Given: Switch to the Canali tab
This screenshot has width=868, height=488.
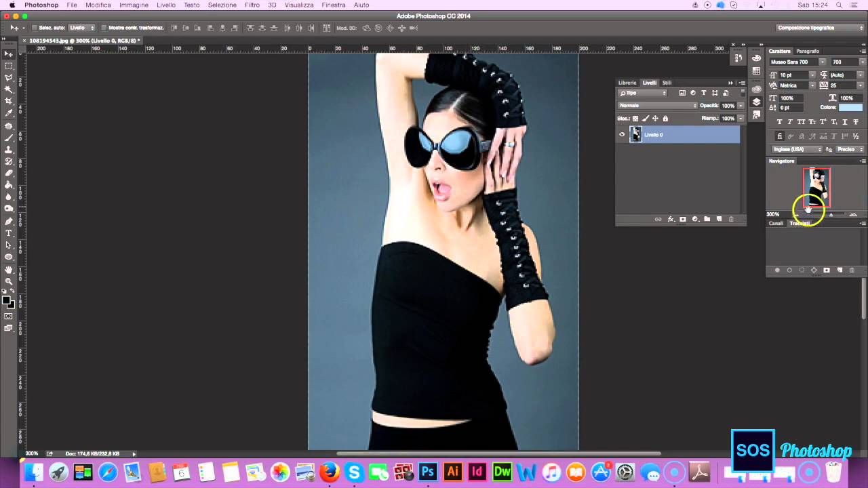Looking at the screenshot, I should tap(776, 223).
